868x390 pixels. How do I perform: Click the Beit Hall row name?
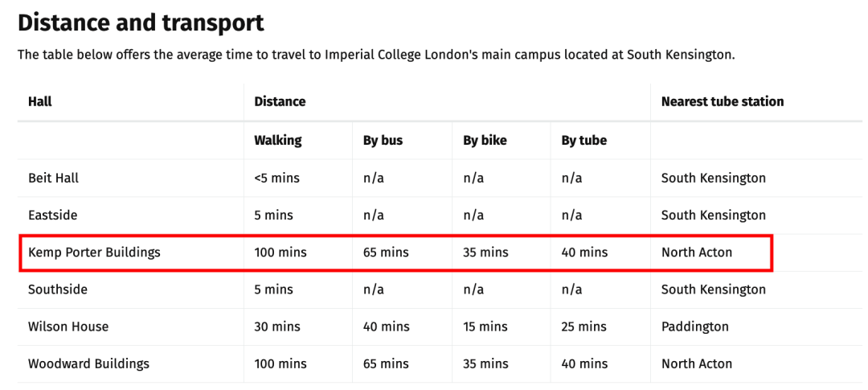click(x=54, y=179)
